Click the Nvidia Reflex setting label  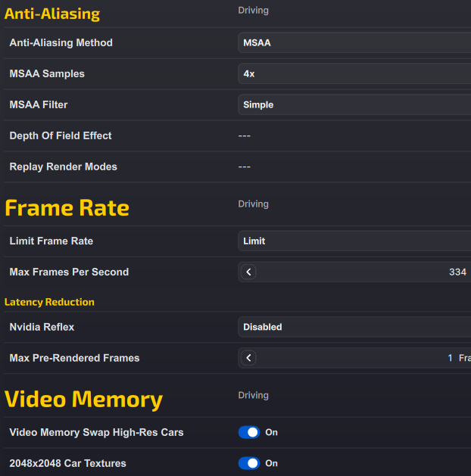coord(42,327)
